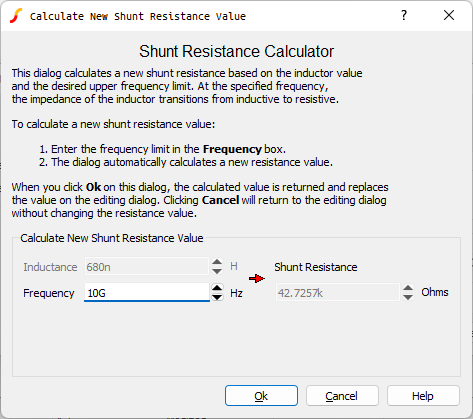This screenshot has height=419, width=473.
Task: Click the SIMetrix logo icon in title bar
Action: tap(16, 16)
